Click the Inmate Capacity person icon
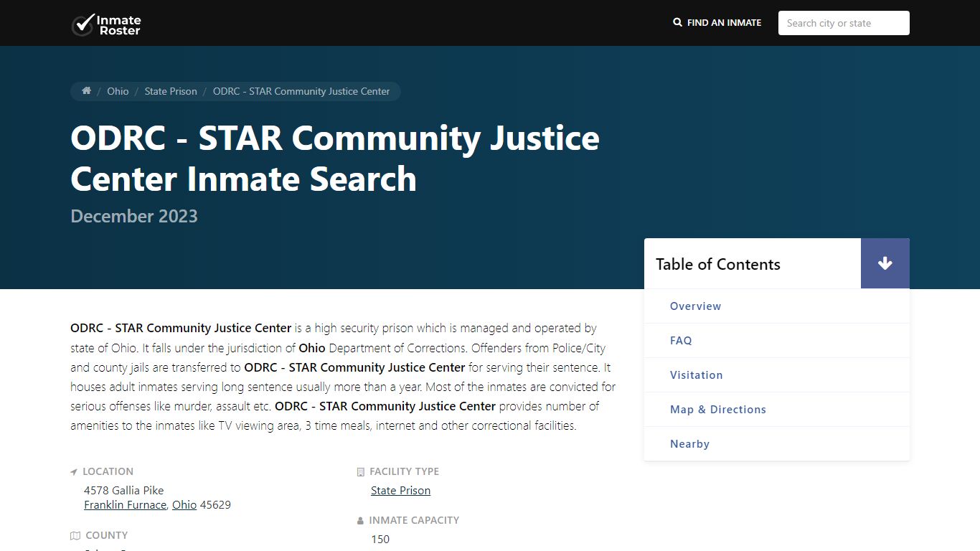The height and width of the screenshot is (551, 980). coord(361,521)
